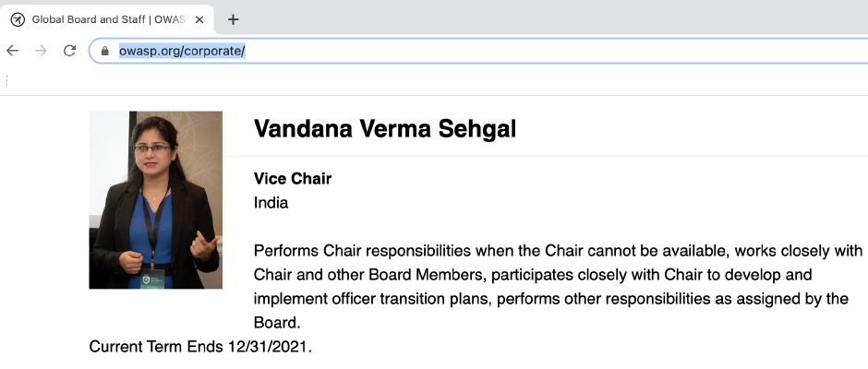Click Vandana Verma Sehgal's profile photo
Image resolution: width=868 pixels, height=369 pixels.
[x=155, y=199]
